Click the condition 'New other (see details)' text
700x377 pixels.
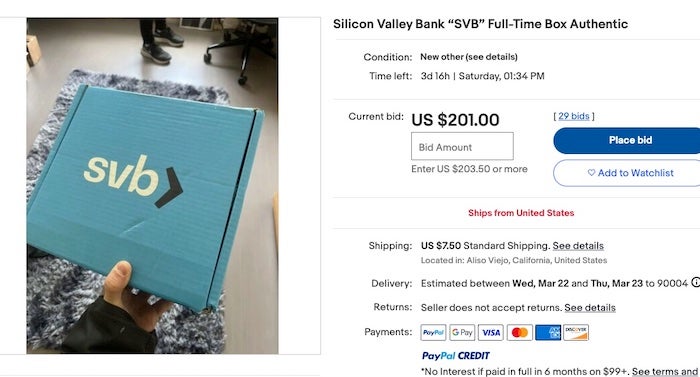[x=469, y=57]
